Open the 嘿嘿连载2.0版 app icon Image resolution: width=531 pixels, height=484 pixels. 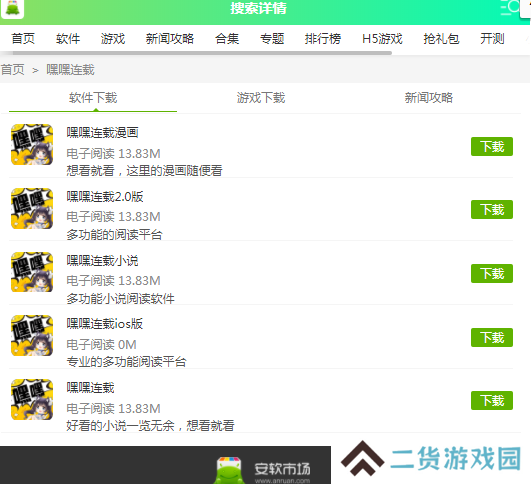pyautogui.click(x=32, y=209)
